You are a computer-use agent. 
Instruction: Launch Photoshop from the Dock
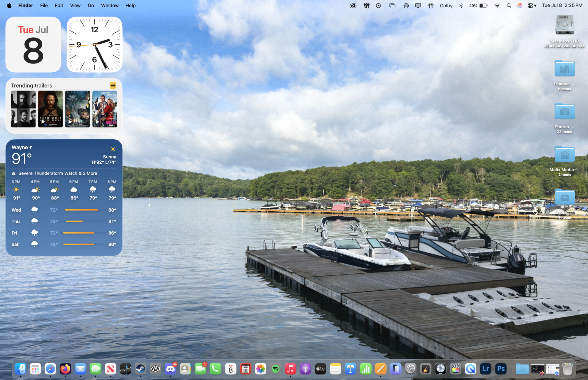coord(501,369)
